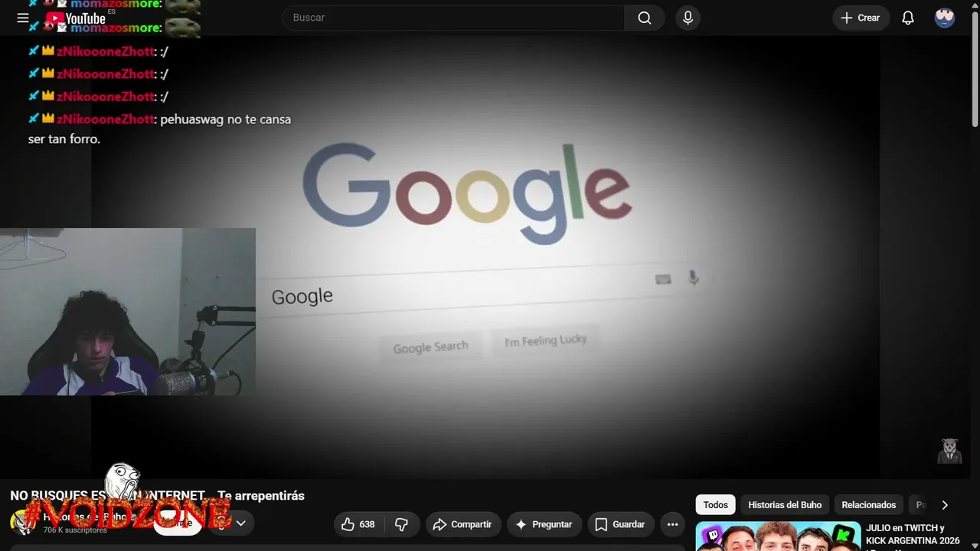Viewport: 980px width, 551px height.
Task: Open the JULIO en TWITCH video thumbnail
Action: click(x=777, y=536)
